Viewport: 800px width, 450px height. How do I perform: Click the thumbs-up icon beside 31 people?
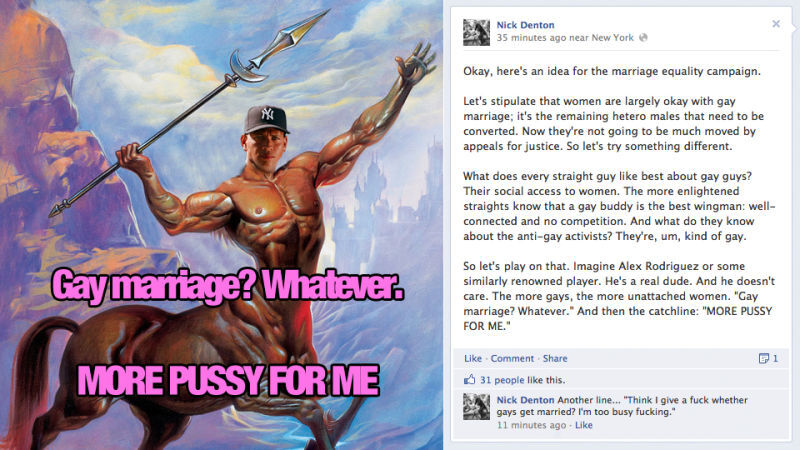click(x=469, y=379)
